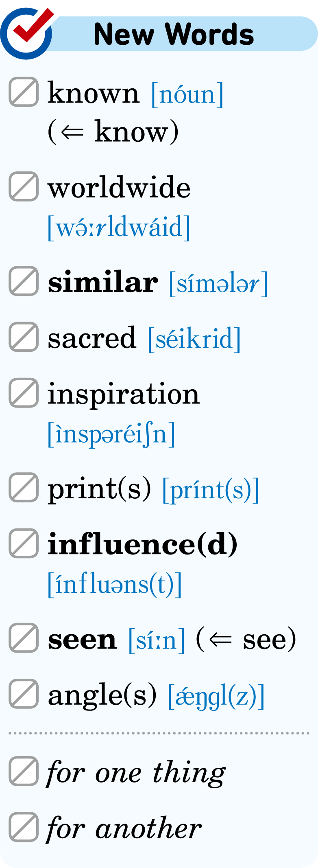Toggle the 'angle(s)' checkbox
This screenshot has height=868, width=318.
(24, 694)
